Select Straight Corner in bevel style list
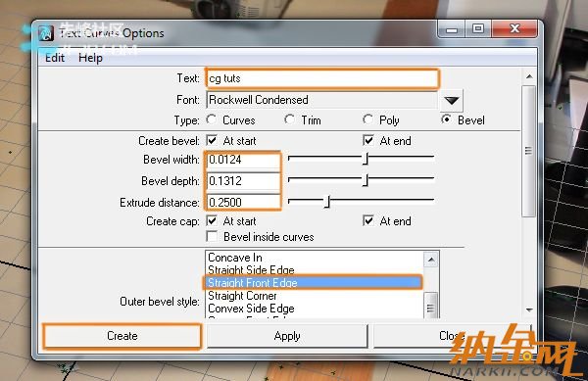Viewport: 588px width, 381px height. tap(242, 296)
